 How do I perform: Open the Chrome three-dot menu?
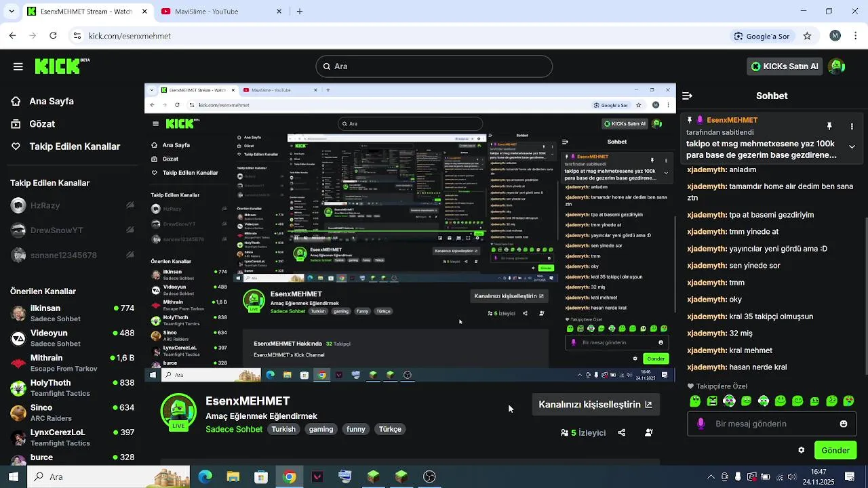pyautogui.click(x=855, y=36)
